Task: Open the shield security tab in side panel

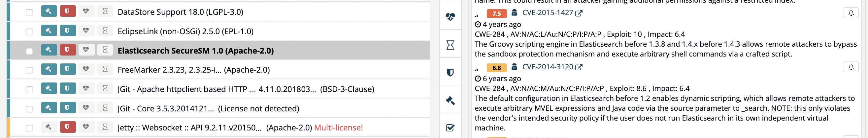Action: click(450, 73)
